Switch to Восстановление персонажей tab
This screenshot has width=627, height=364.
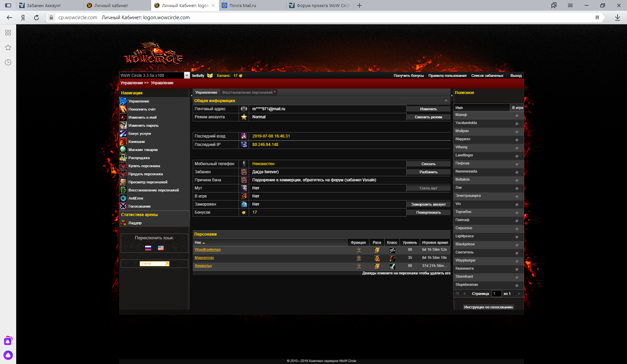(x=247, y=92)
